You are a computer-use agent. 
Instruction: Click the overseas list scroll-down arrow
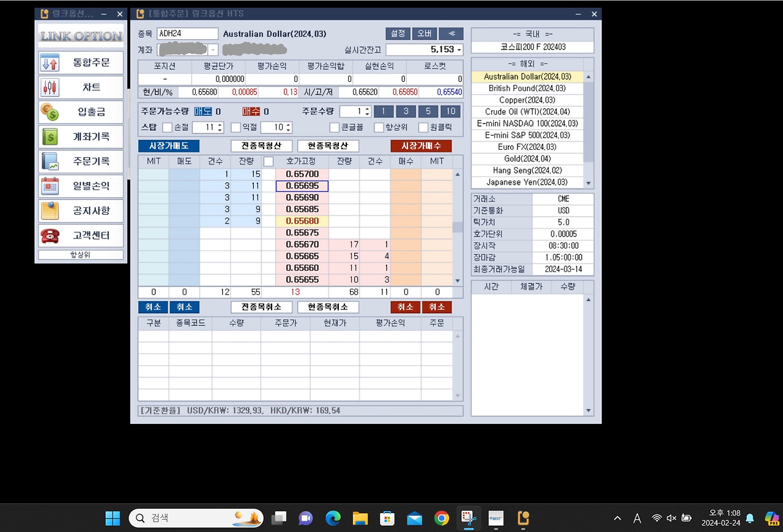[x=588, y=183]
